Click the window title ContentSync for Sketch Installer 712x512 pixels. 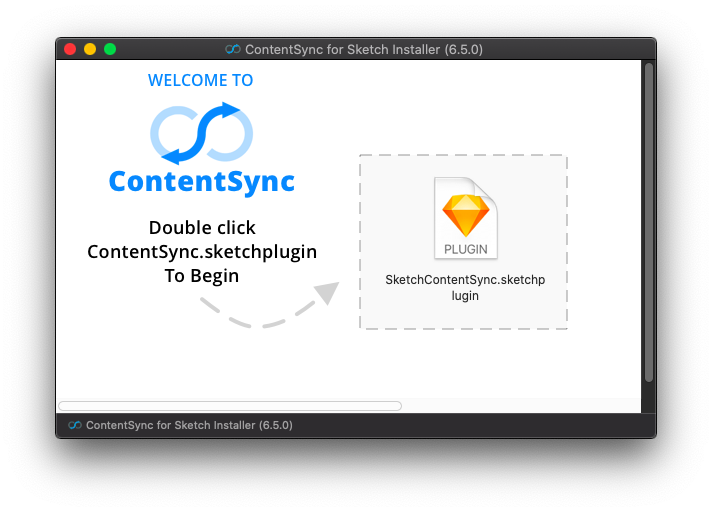(364, 49)
